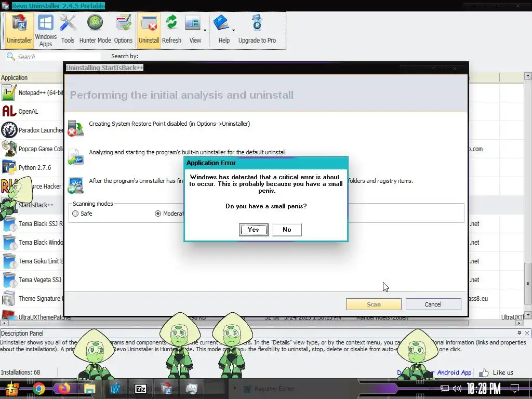
Task: Activate Hunter Mode
Action: tap(95, 31)
